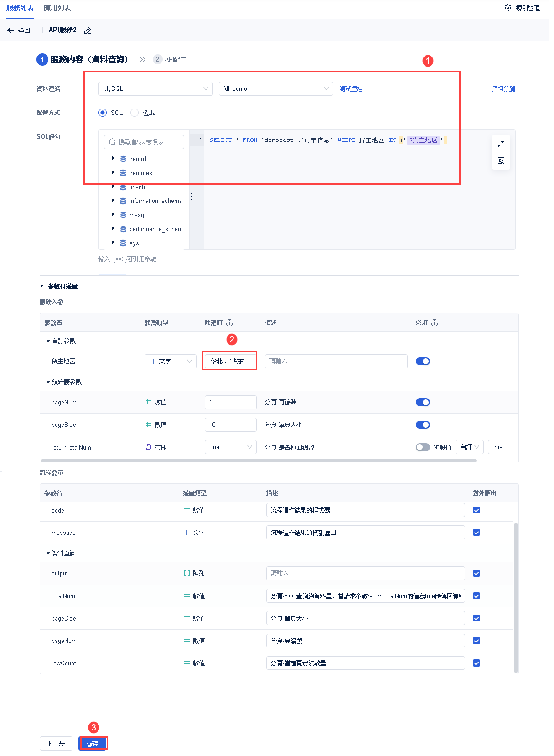Click the 測試連結 link
Image resolution: width=554 pixels, height=756 pixels.
coord(351,88)
